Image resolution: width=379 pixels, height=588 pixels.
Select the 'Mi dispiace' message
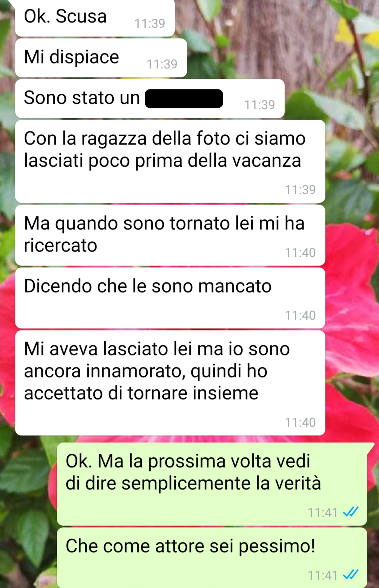(101, 58)
